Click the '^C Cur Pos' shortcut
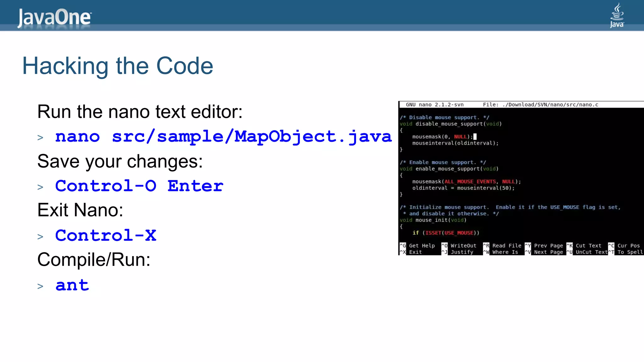Image resolution: width=644 pixels, height=362 pixels. pos(624,246)
